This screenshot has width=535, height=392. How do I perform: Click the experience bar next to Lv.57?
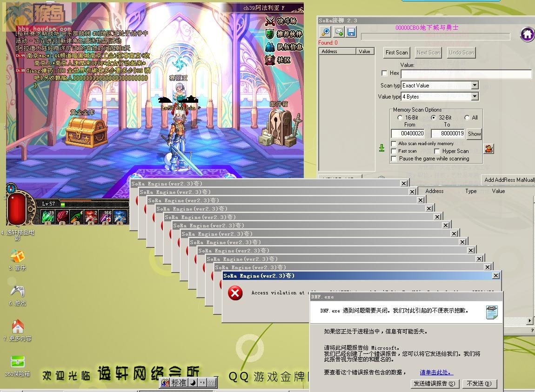(x=94, y=204)
